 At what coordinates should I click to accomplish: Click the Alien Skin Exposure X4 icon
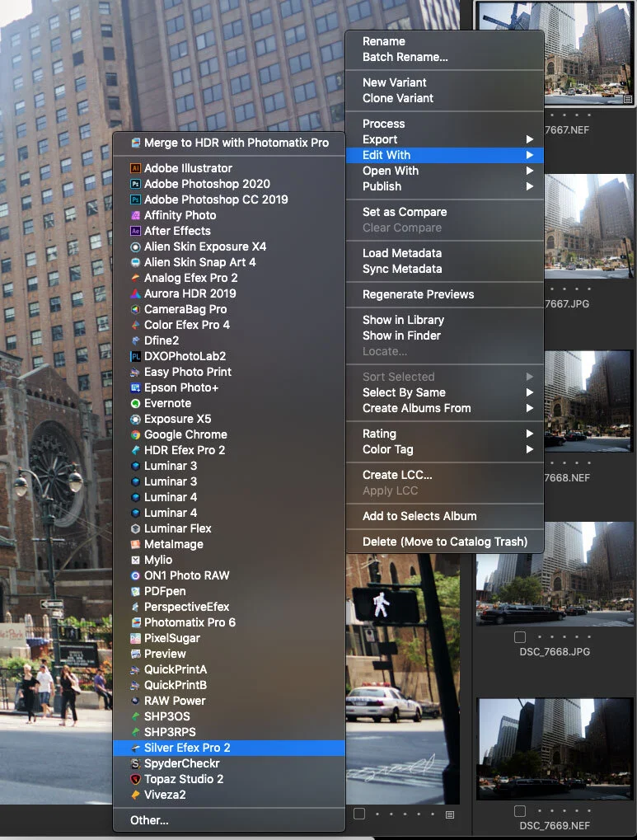tap(135, 246)
